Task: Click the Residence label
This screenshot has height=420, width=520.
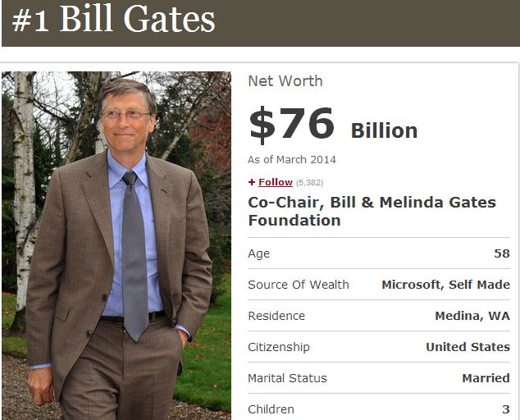Action: 276,316
